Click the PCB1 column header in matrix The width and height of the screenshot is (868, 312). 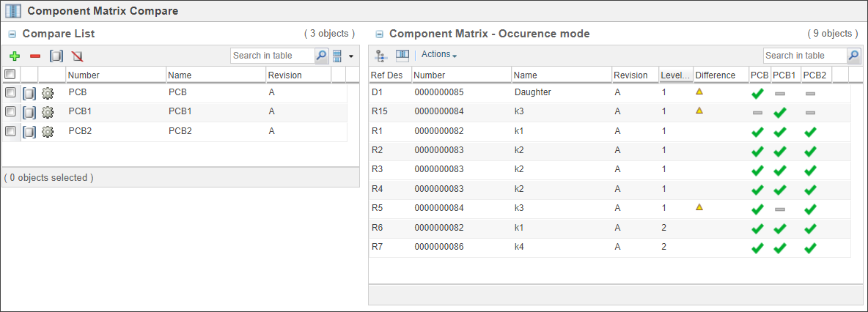784,75
